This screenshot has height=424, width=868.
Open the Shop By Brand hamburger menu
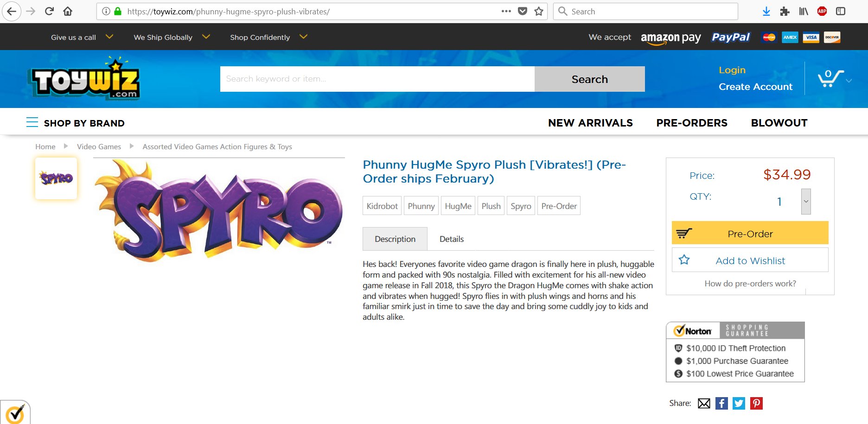click(32, 122)
